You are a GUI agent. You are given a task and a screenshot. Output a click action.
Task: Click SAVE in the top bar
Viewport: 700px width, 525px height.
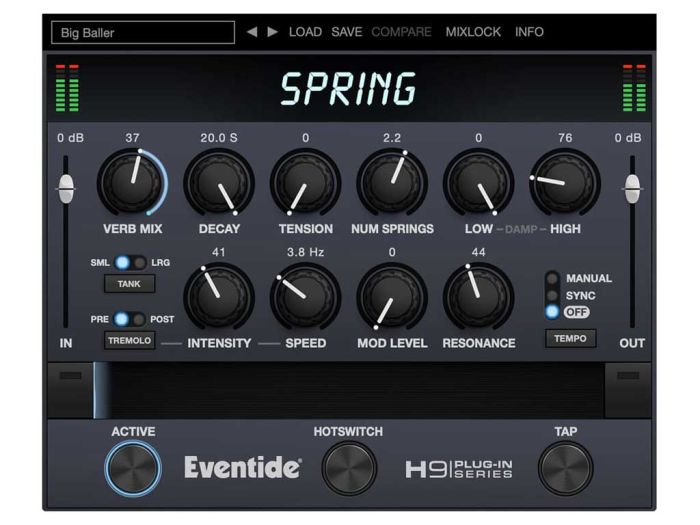click(x=346, y=32)
